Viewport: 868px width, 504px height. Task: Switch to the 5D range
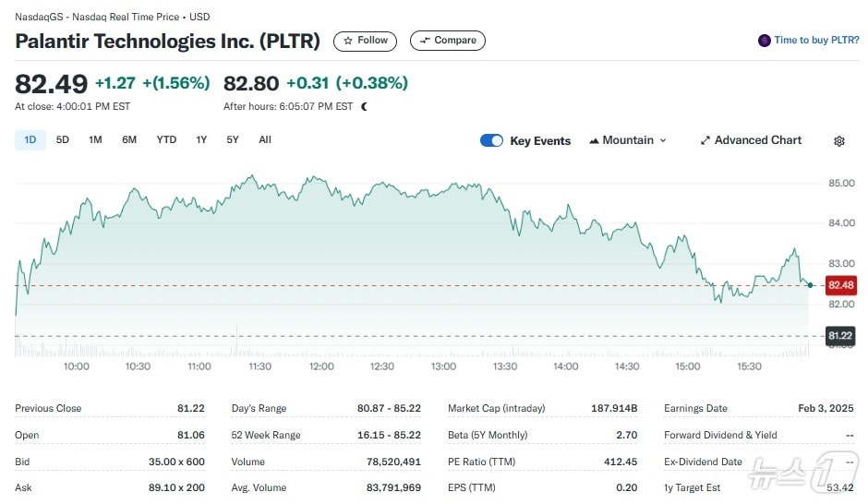(63, 140)
